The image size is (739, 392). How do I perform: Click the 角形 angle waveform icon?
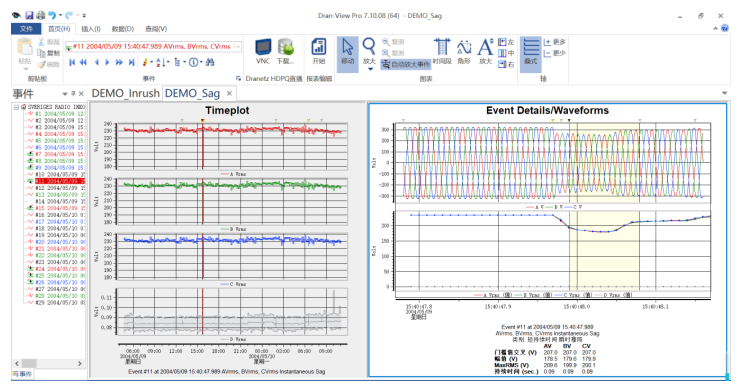[x=464, y=52]
